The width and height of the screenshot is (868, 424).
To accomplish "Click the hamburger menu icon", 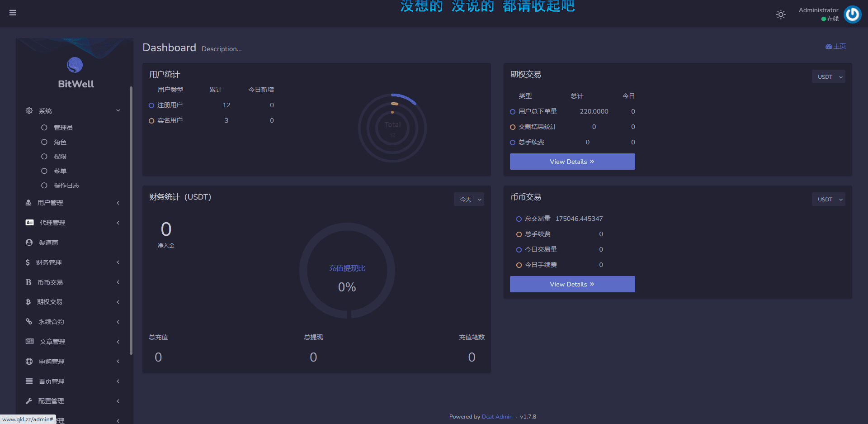I will pyautogui.click(x=13, y=13).
